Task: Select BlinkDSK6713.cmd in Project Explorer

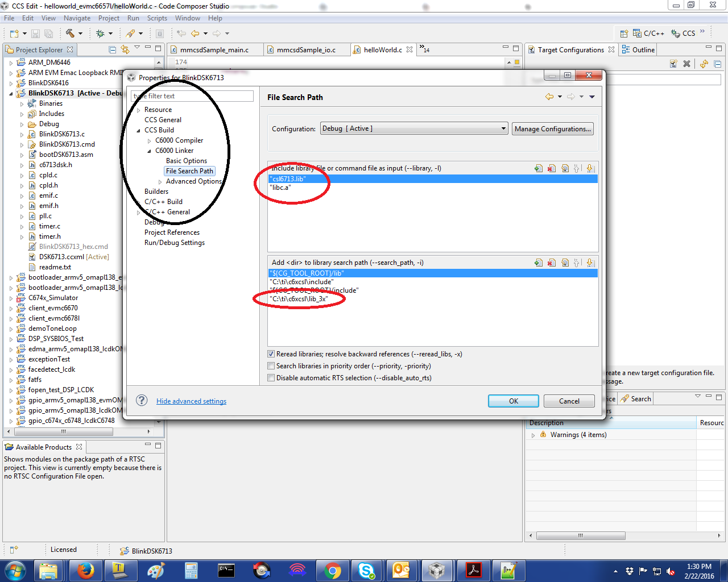Action: [x=67, y=144]
